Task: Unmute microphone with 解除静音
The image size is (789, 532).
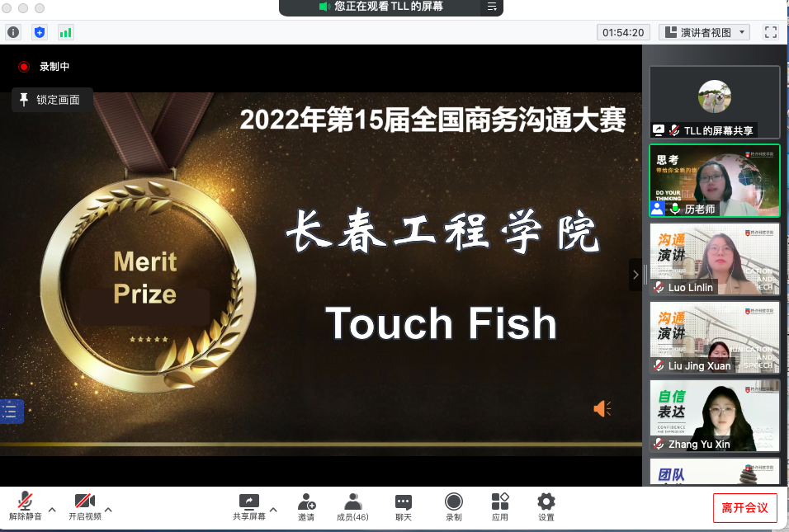Action: (26, 506)
